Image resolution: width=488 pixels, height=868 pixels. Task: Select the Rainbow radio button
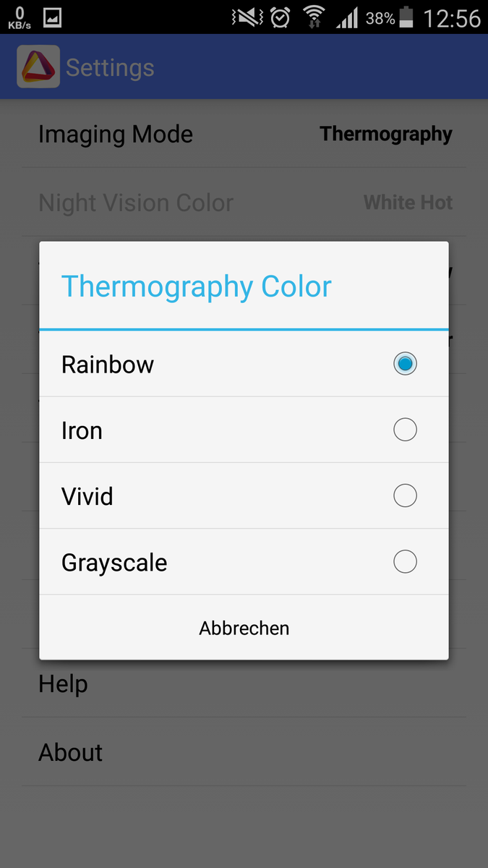pyautogui.click(x=405, y=363)
